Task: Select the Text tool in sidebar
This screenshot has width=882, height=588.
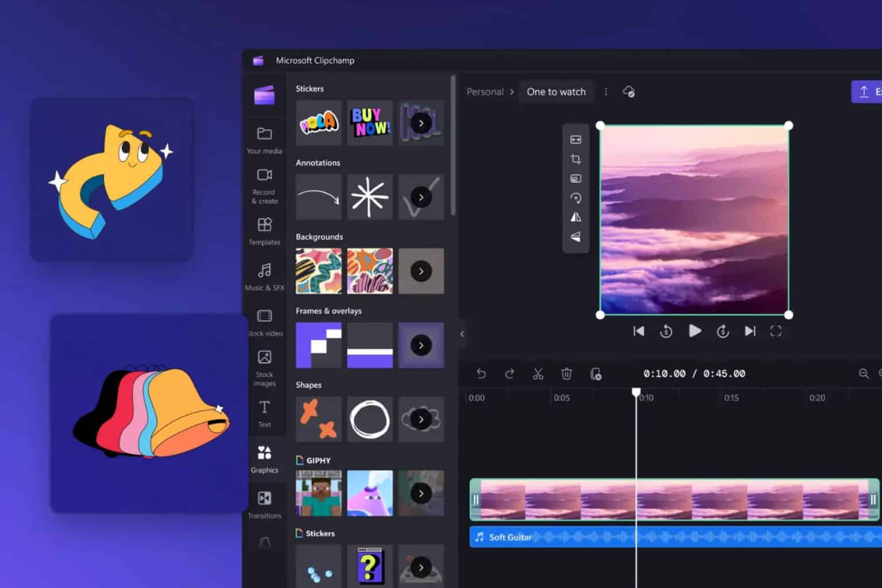Action: 264,413
